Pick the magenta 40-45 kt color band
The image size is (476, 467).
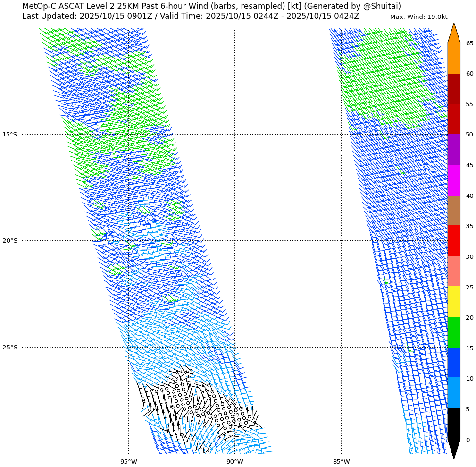pos(453,180)
